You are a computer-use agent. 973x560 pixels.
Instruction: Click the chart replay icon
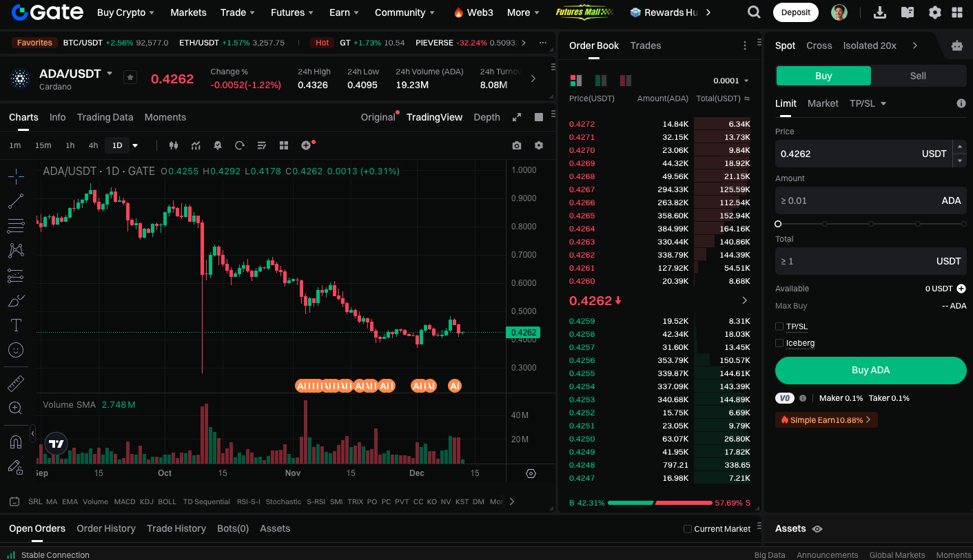coord(240,145)
